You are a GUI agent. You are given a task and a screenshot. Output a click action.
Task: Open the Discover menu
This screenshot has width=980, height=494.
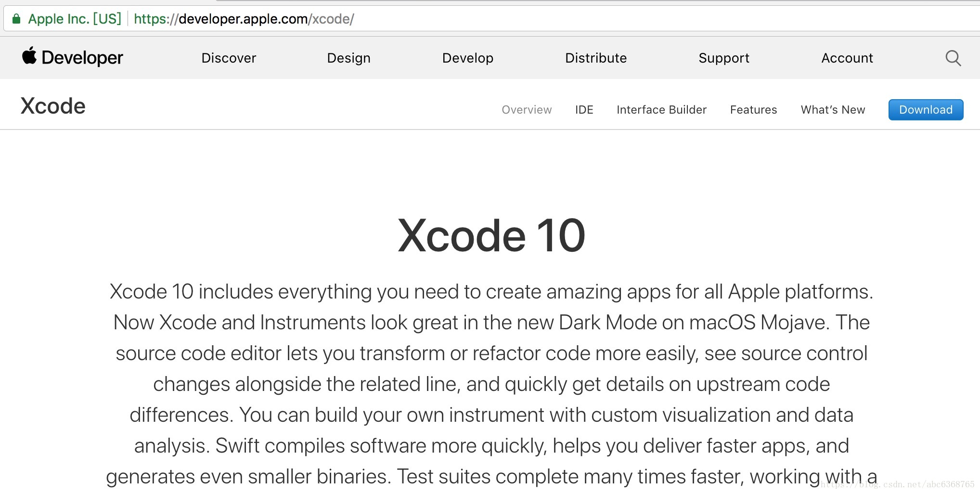[x=228, y=58]
